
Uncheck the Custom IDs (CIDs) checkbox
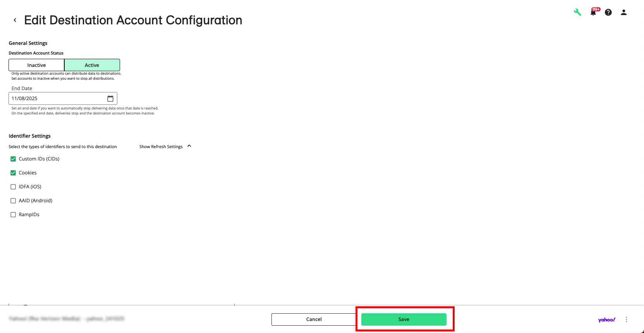[13, 159]
